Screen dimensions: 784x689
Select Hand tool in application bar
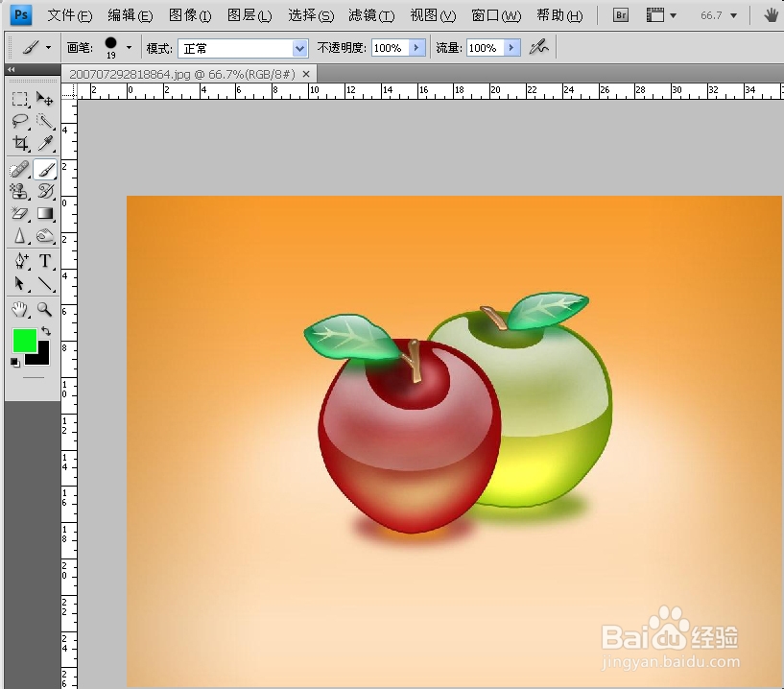(x=771, y=15)
